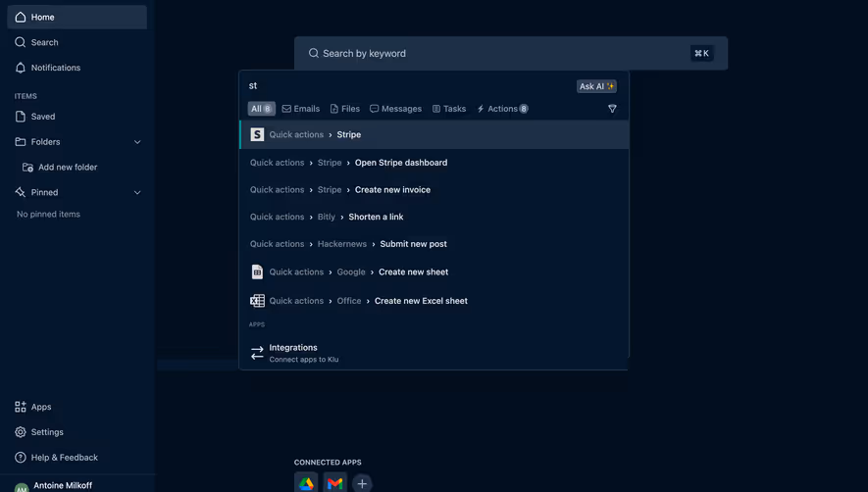The width and height of the screenshot is (868, 492).
Task: Switch to the Tasks tab
Action: click(449, 109)
